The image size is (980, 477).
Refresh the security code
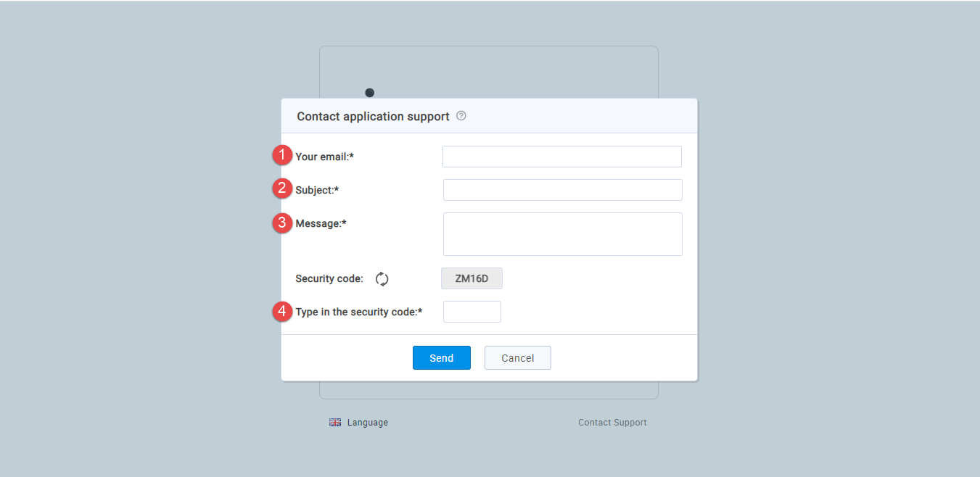pos(382,278)
